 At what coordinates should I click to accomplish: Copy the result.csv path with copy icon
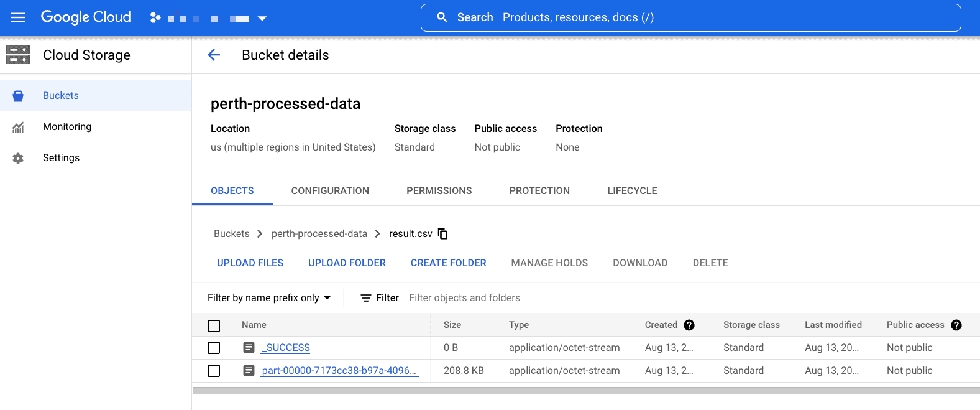442,233
